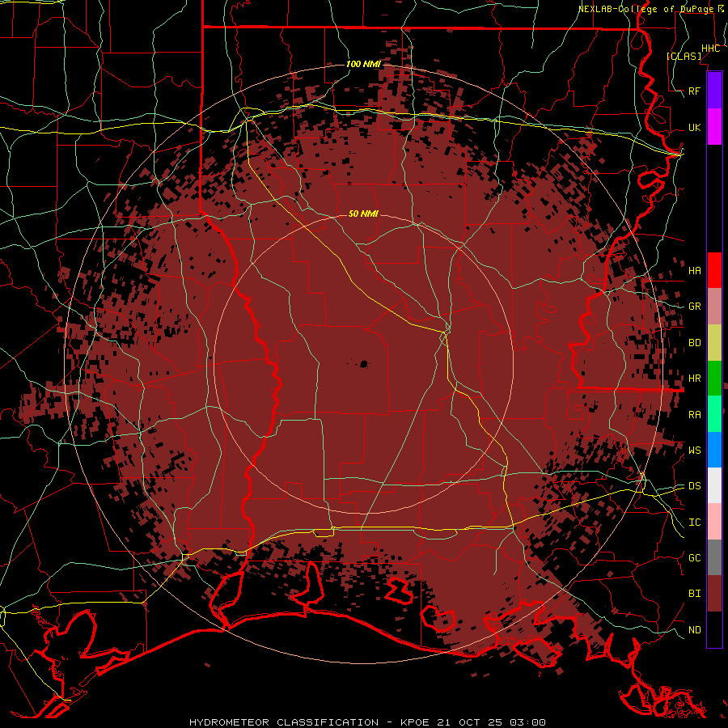Select the GR legend color block
Screen dimensions: 728x728
click(x=714, y=306)
